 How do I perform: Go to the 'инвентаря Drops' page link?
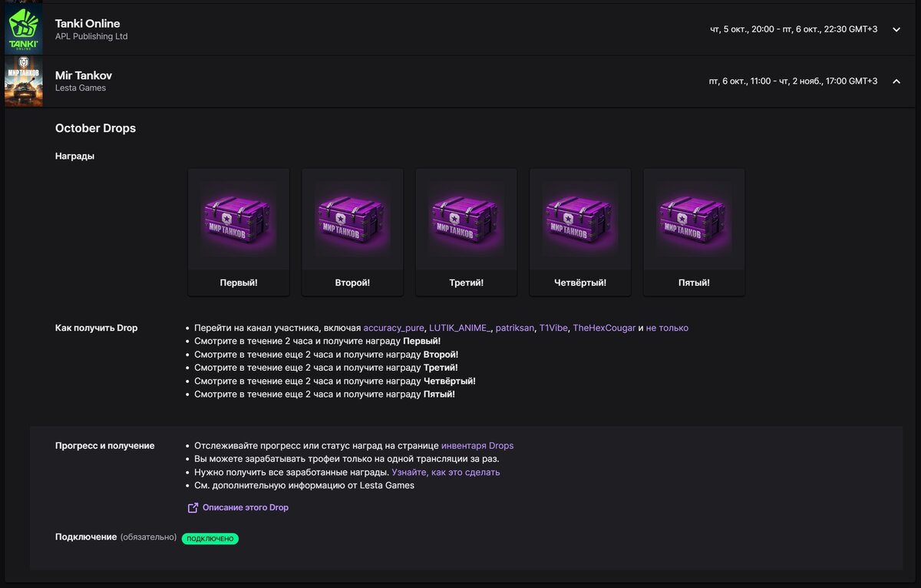pyautogui.click(x=477, y=445)
